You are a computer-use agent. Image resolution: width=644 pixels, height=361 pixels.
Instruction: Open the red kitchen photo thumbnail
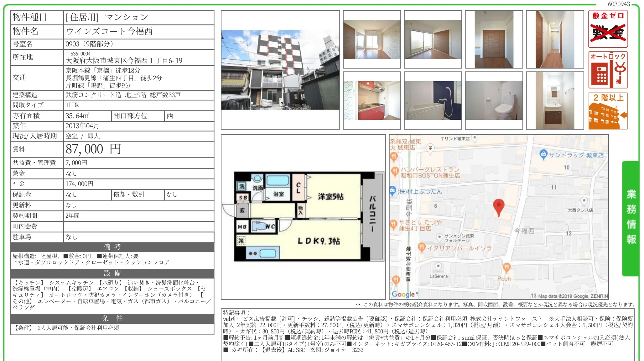(372, 100)
